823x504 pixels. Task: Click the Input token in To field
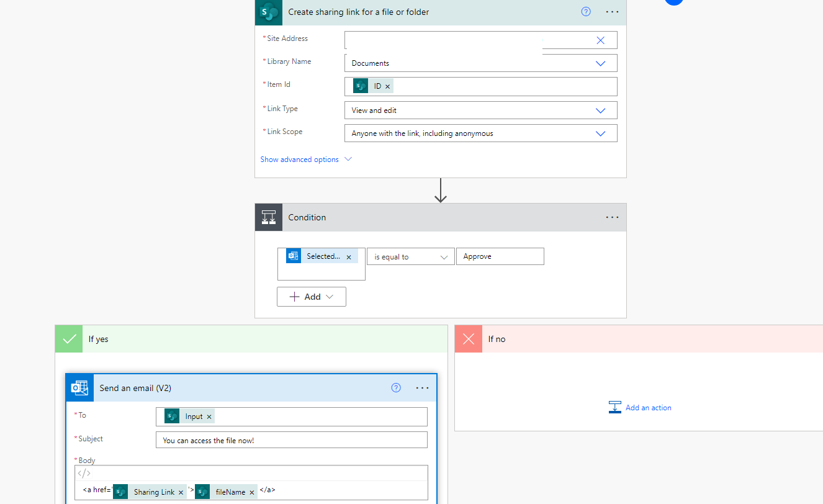pyautogui.click(x=189, y=416)
